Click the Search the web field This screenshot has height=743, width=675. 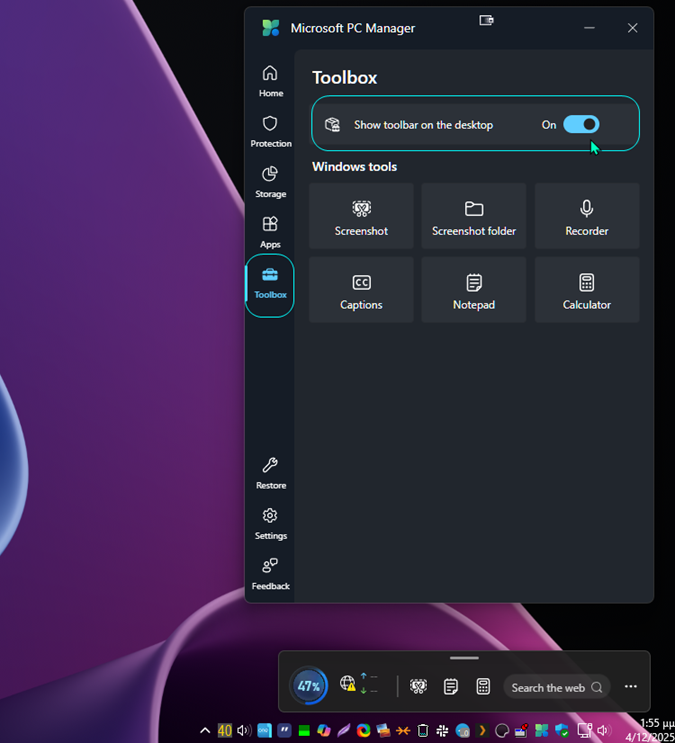pyautogui.click(x=555, y=687)
